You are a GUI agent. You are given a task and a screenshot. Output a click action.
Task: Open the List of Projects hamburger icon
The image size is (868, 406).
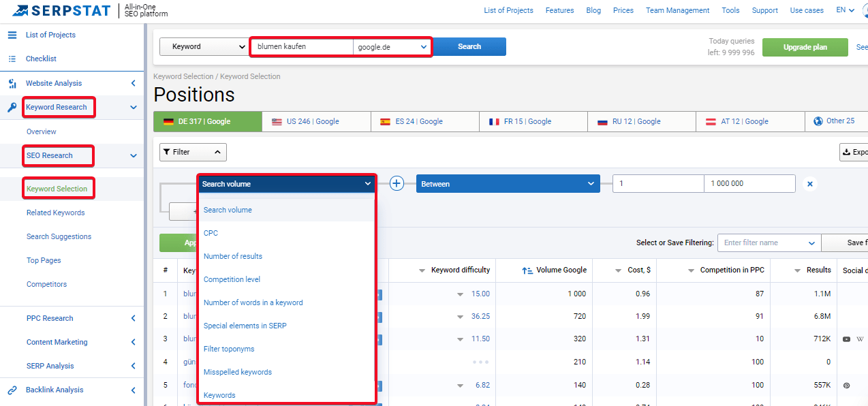pyautogui.click(x=12, y=35)
